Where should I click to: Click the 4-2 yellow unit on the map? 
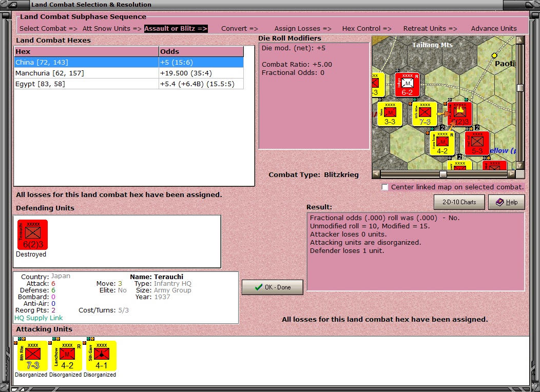point(442,143)
